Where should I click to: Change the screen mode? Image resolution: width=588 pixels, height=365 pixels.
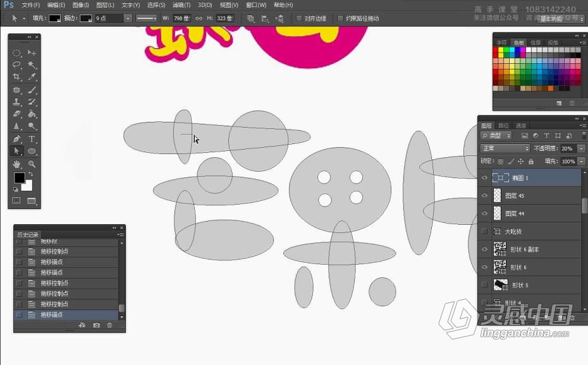point(32,201)
